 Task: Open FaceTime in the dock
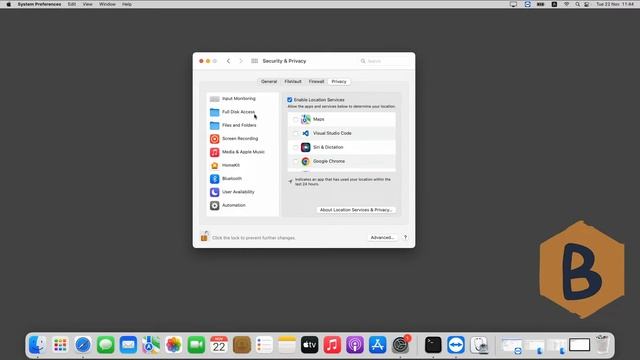tap(196, 345)
